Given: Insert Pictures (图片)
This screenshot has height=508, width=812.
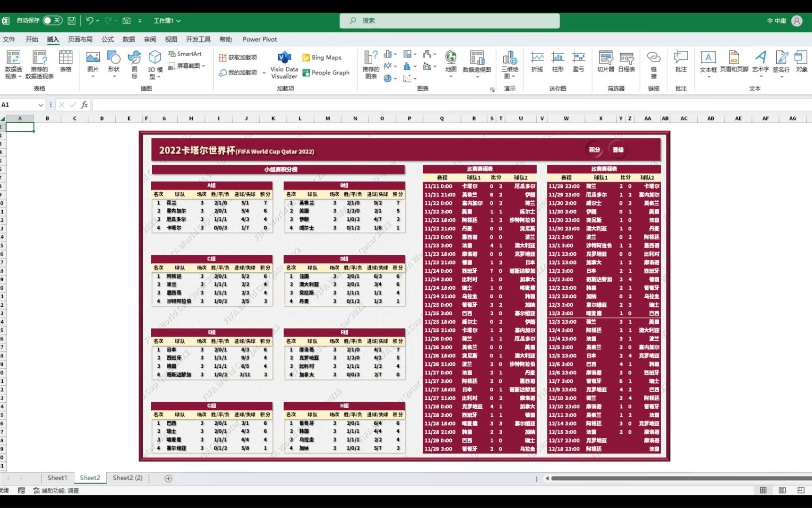Looking at the screenshot, I should (x=93, y=64).
